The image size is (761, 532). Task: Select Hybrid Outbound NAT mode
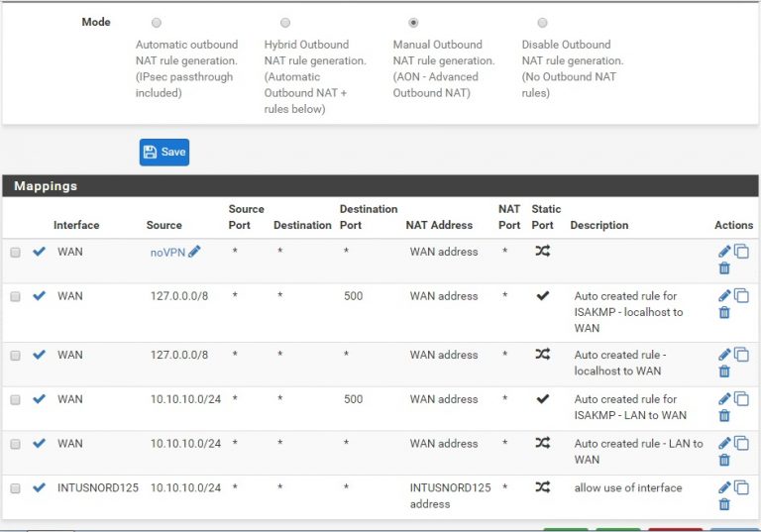[x=285, y=23]
